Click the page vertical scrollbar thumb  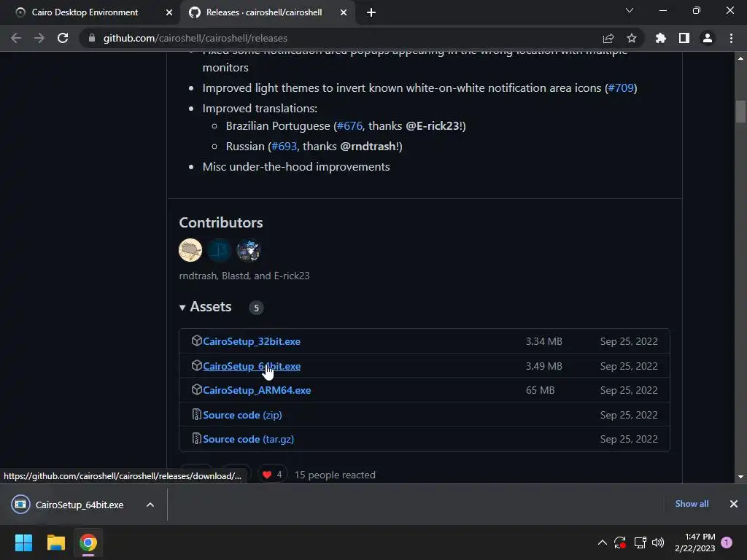(x=740, y=112)
